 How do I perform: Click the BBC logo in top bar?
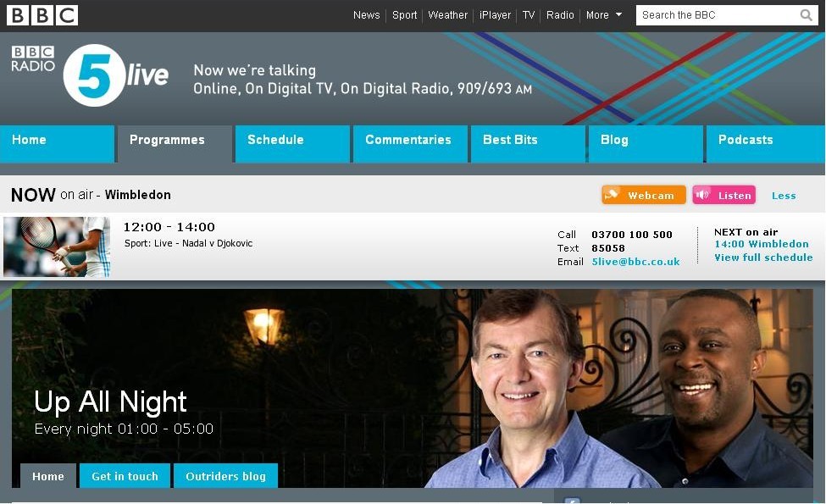tap(42, 15)
